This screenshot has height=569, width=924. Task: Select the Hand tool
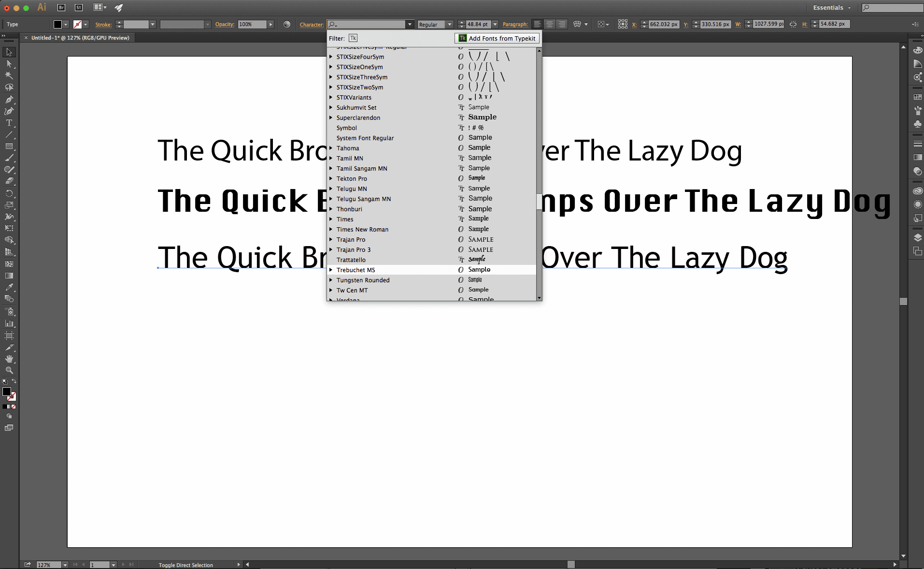pyautogui.click(x=9, y=359)
